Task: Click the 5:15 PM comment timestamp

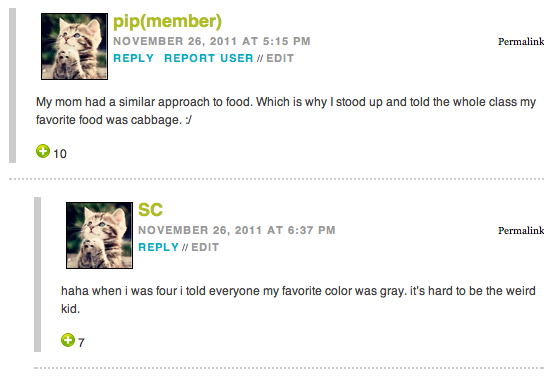Action: pyautogui.click(x=212, y=41)
